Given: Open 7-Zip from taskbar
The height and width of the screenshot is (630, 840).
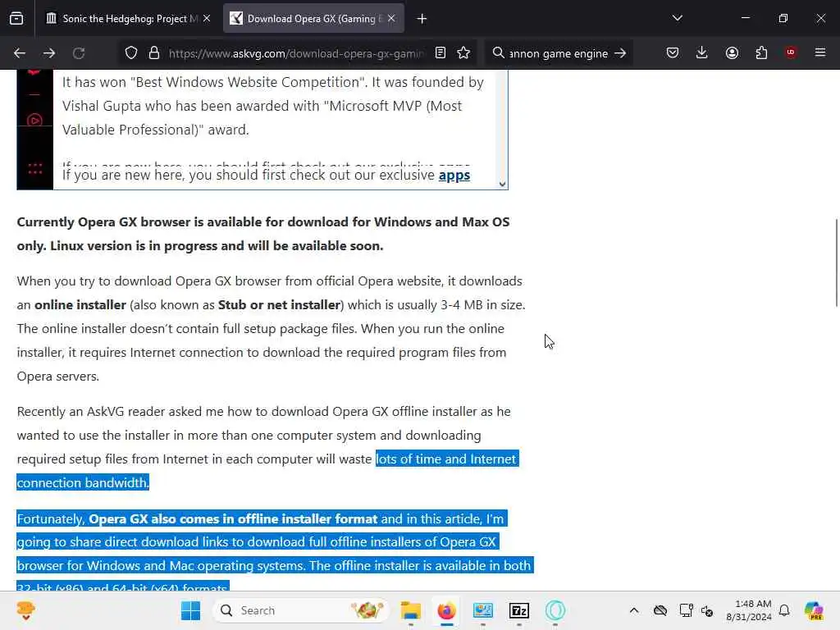Looking at the screenshot, I should (x=519, y=610).
